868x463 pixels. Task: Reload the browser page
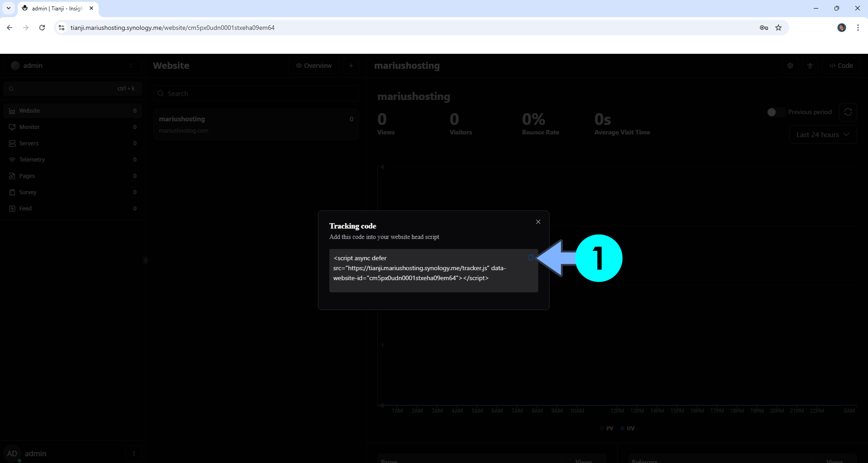click(42, 28)
